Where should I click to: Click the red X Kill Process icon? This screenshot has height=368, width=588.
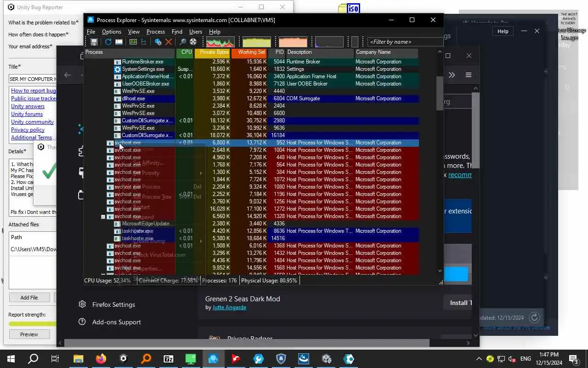(x=169, y=42)
